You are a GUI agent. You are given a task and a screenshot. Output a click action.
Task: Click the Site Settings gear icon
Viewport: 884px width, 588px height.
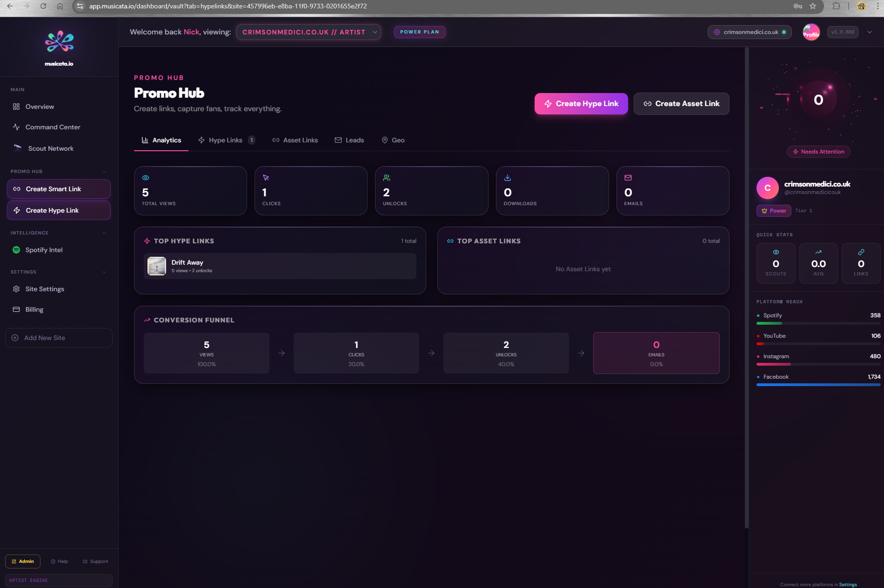[16, 289]
